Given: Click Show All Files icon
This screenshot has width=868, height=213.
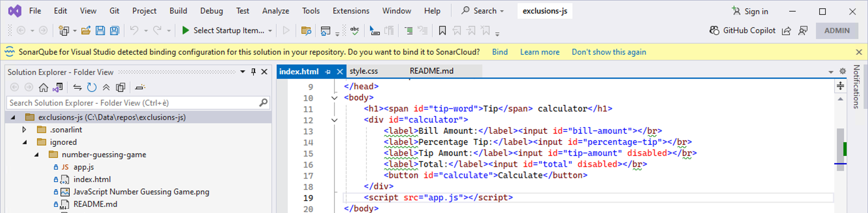Looking at the screenshot, I should pyautogui.click(x=120, y=88).
